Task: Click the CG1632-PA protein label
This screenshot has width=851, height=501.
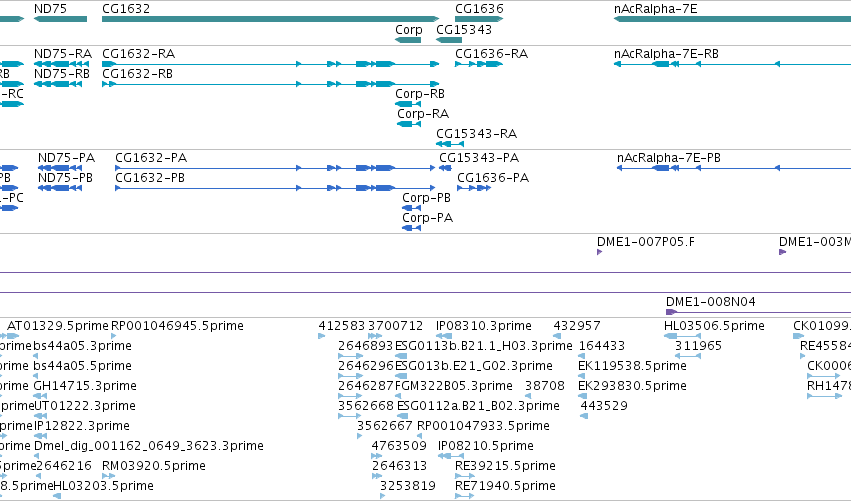Action: 151,158
